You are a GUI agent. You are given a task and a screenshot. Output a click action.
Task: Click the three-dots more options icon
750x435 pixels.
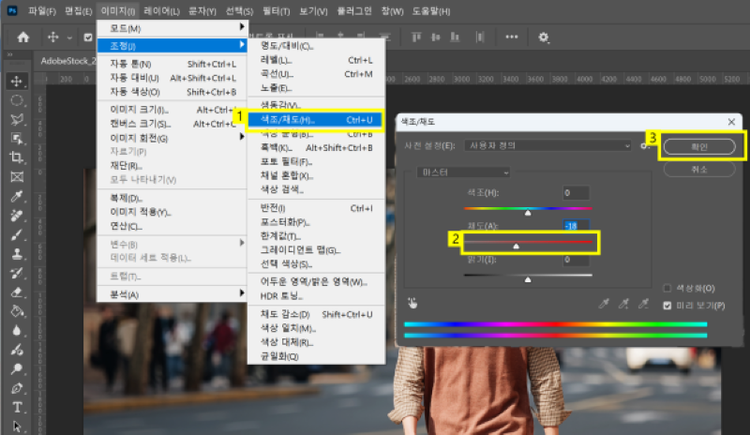512,37
